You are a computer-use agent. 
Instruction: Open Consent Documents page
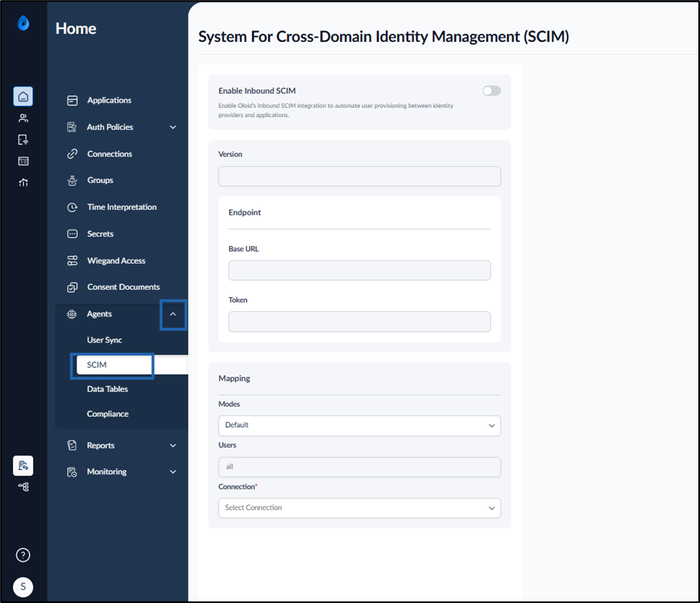click(x=124, y=287)
